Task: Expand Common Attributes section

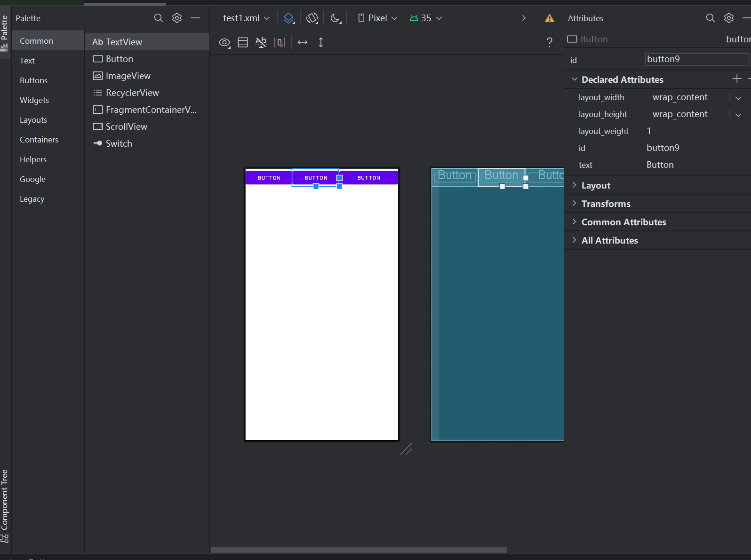Action: (574, 221)
